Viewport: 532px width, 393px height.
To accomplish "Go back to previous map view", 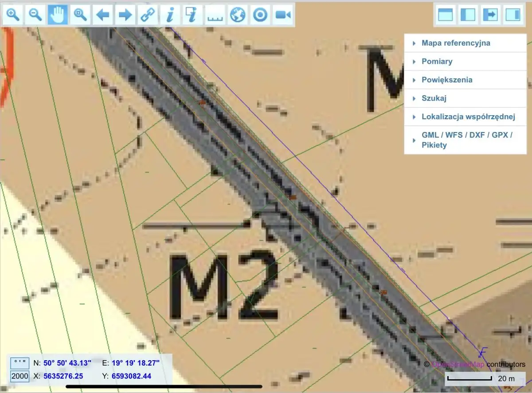I will [103, 15].
